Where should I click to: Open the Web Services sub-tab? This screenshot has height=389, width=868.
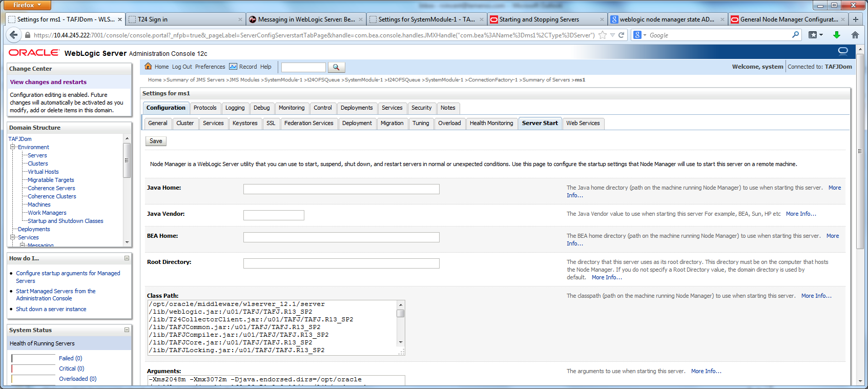[x=583, y=123]
